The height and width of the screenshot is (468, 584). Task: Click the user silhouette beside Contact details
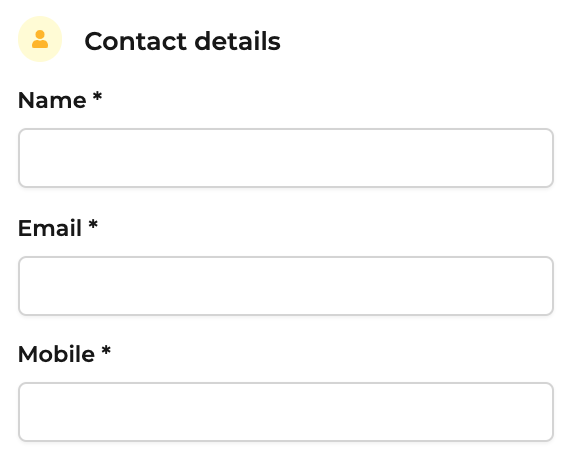pyautogui.click(x=40, y=39)
